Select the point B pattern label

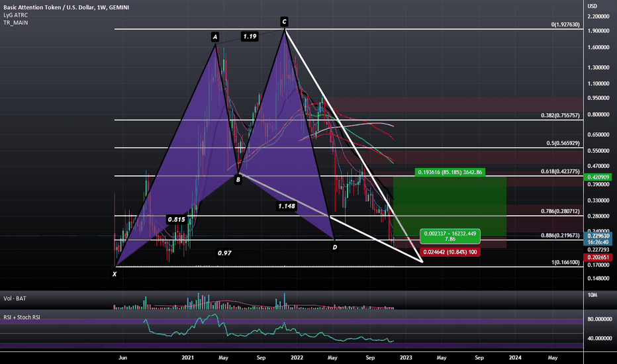tap(238, 180)
